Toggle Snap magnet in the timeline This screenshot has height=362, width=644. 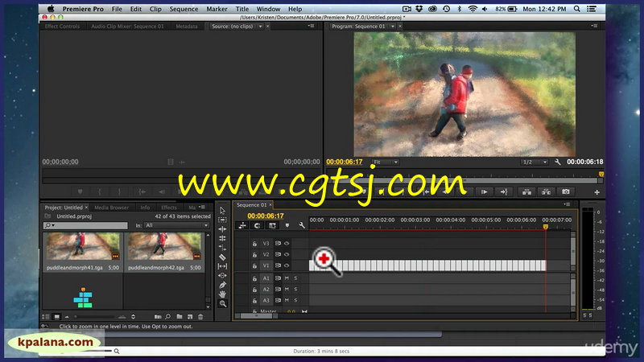(257, 225)
